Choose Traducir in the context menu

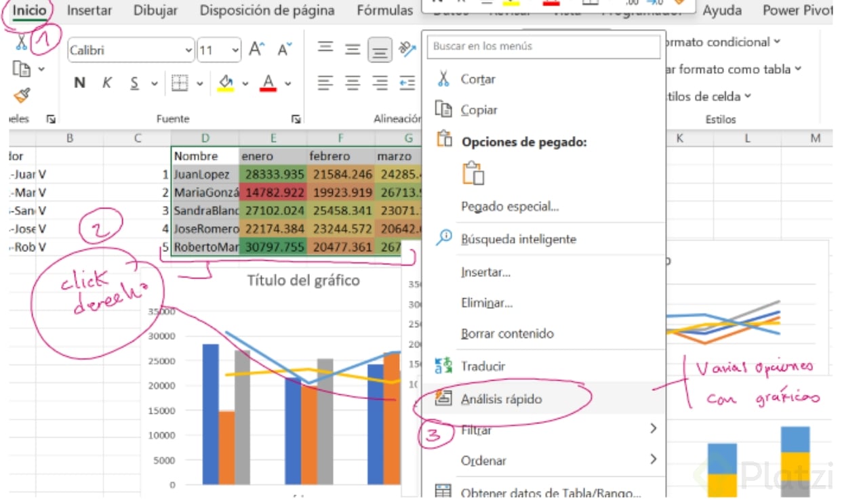tap(543, 366)
